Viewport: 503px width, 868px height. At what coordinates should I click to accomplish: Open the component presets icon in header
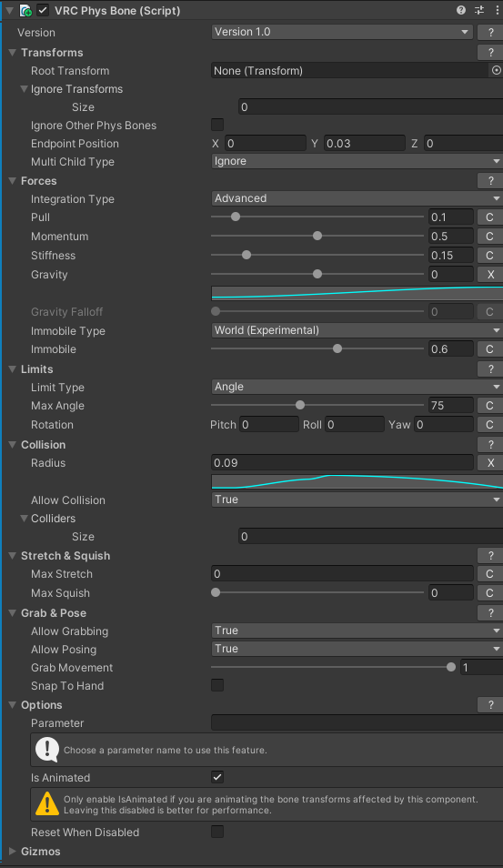pyautogui.click(x=479, y=10)
